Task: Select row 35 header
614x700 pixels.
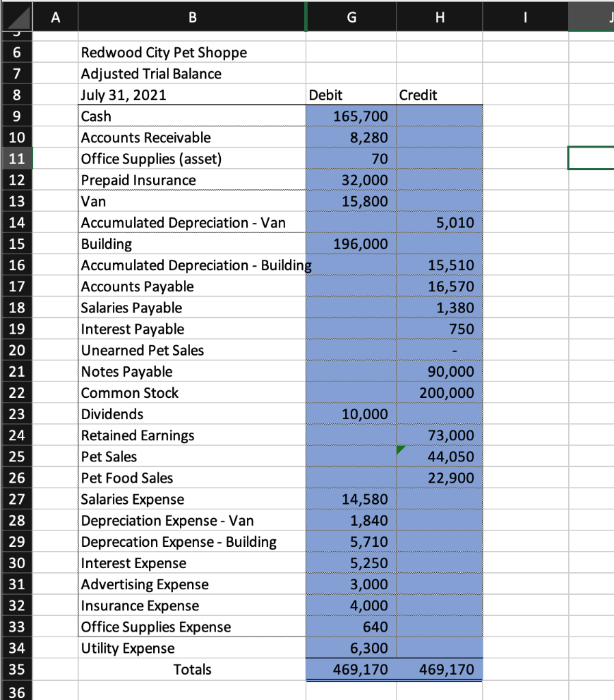Action: [x=16, y=669]
